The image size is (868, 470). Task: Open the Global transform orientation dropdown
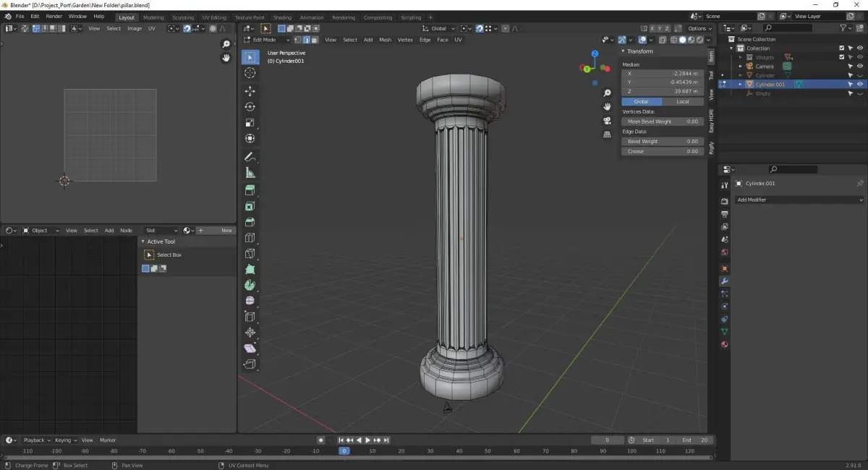439,29
